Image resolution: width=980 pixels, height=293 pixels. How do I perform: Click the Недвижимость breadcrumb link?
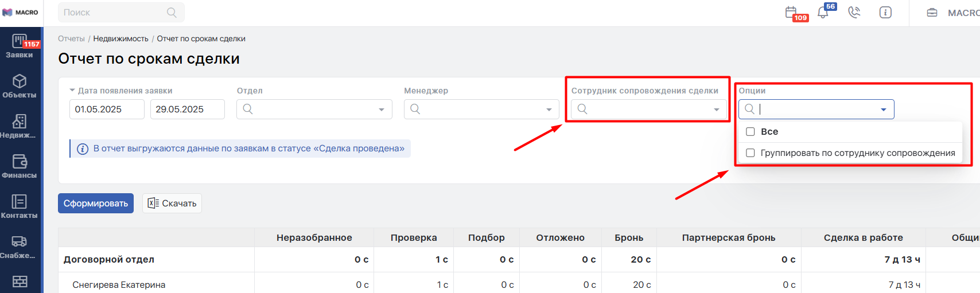120,39
